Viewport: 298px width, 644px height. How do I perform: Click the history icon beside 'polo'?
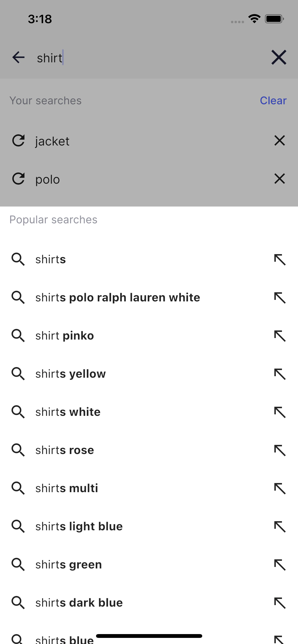(x=18, y=179)
